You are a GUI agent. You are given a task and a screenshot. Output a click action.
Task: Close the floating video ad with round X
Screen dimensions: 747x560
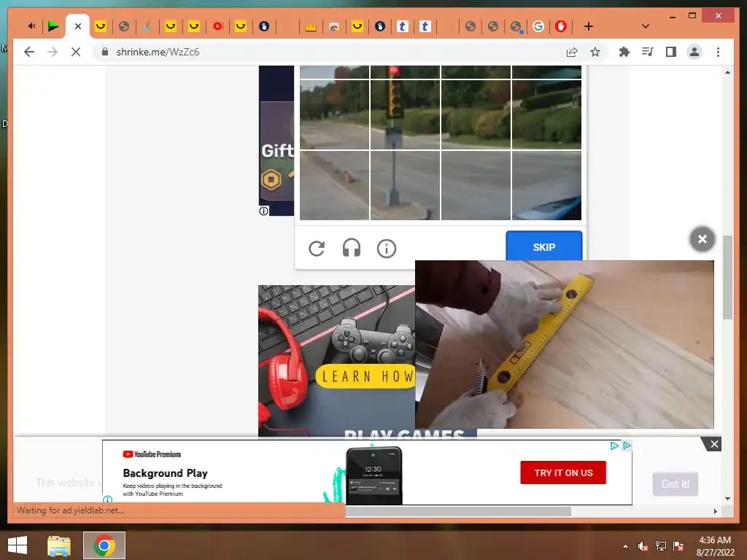click(703, 239)
